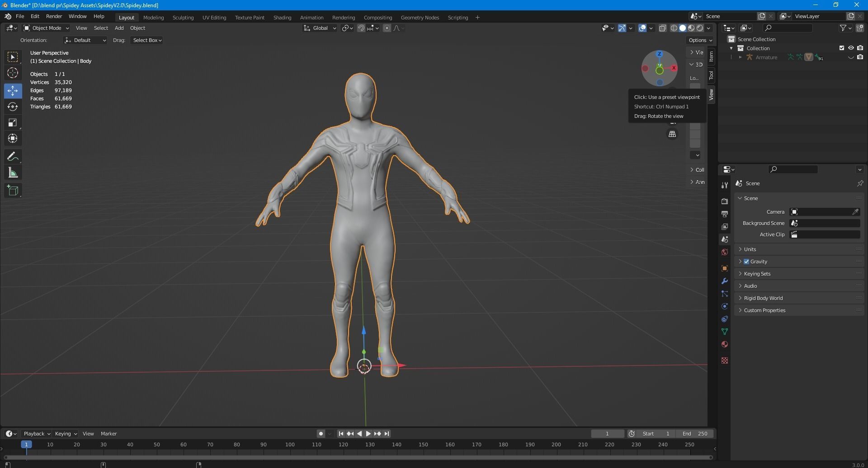The height and width of the screenshot is (468, 868).
Task: Click the new collection icon in Outliner
Action: 860,28
